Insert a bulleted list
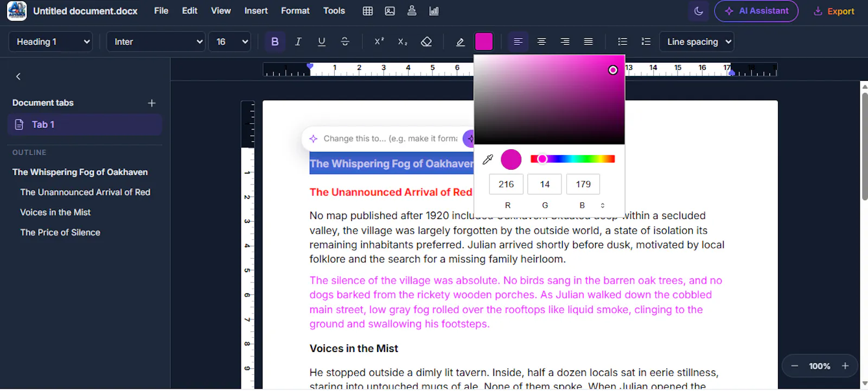The height and width of the screenshot is (391, 868). [622, 42]
